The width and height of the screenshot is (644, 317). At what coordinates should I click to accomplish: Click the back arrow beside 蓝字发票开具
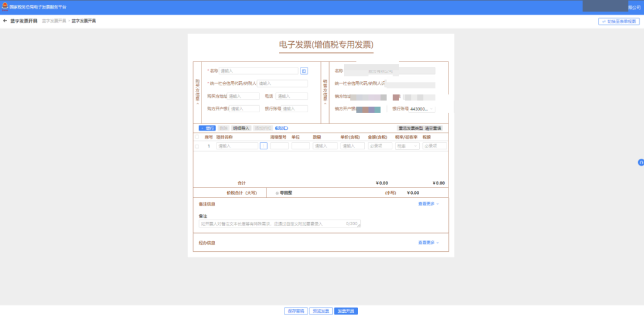pos(5,21)
